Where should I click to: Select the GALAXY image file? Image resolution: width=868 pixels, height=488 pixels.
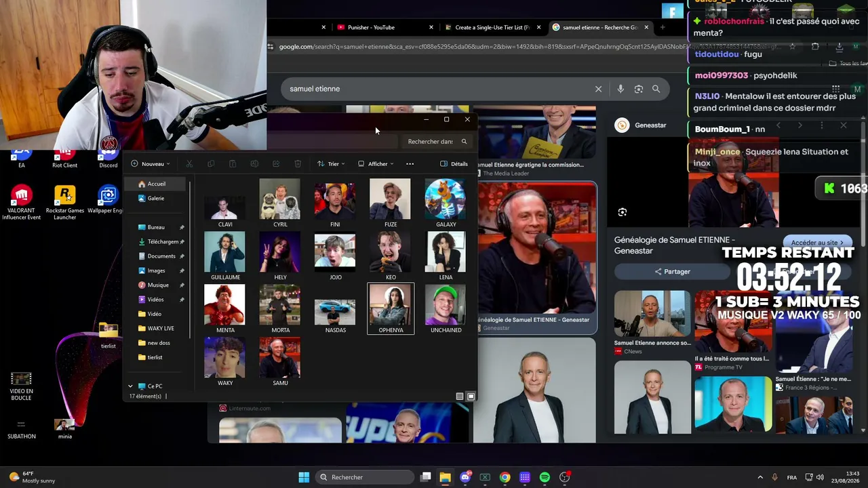pos(446,203)
